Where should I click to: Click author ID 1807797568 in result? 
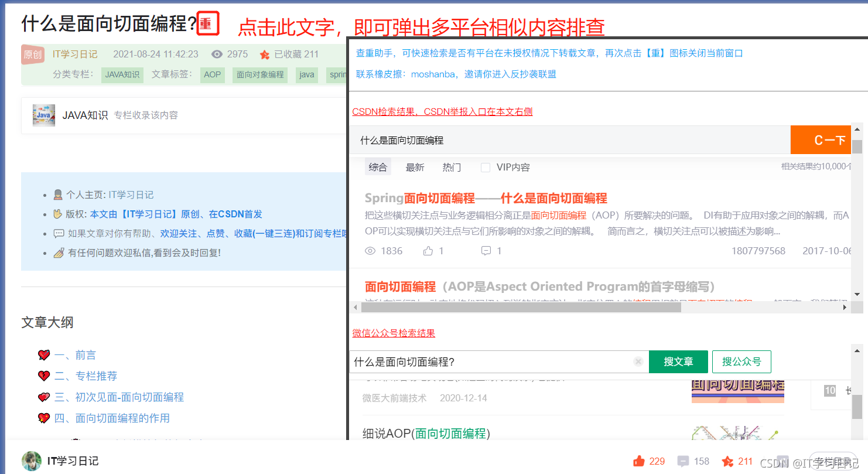click(758, 251)
